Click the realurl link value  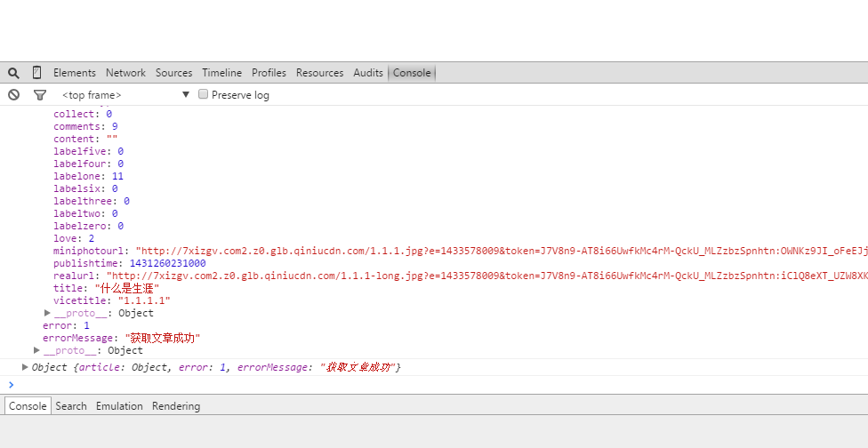[487, 276]
